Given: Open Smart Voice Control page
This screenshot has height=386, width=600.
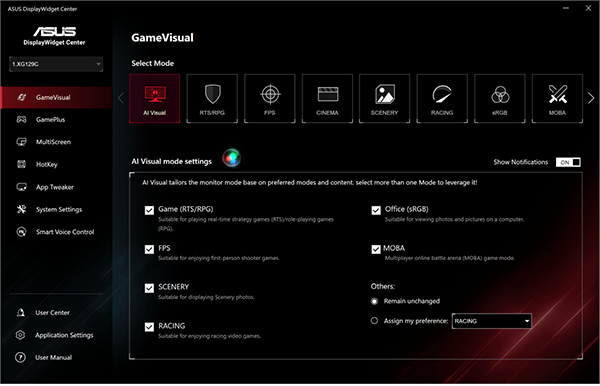Looking at the screenshot, I should tap(56, 232).
